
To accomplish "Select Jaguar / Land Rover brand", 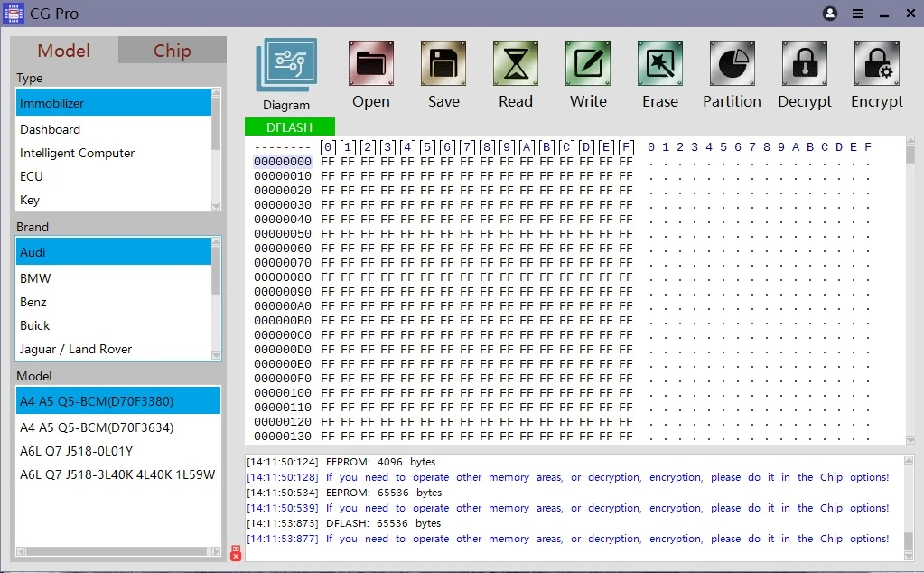I will (113, 349).
